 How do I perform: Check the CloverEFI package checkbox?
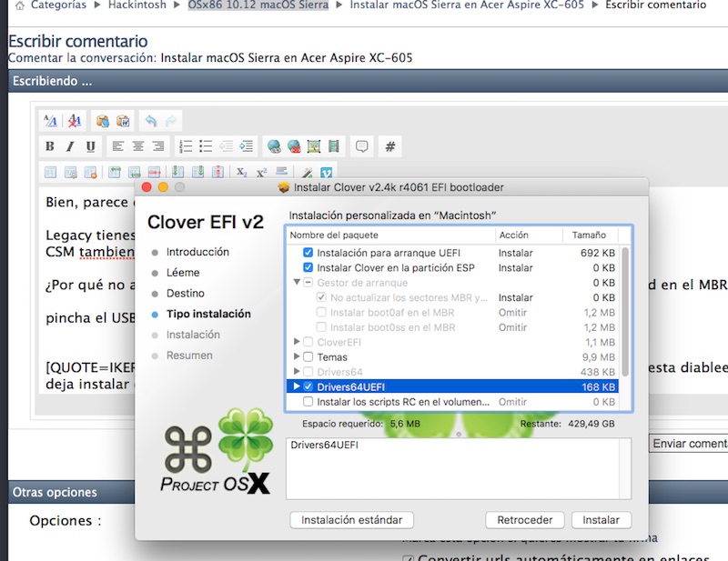308,342
